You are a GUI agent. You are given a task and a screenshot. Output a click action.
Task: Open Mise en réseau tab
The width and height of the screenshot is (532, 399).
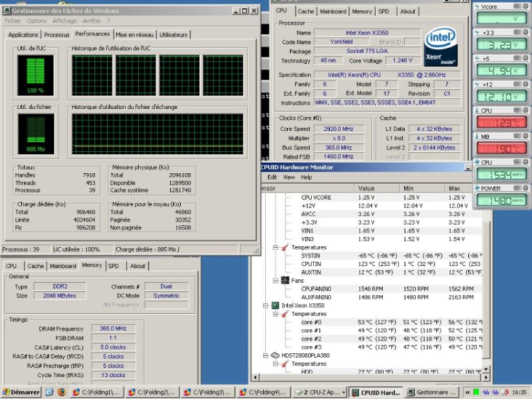135,35
